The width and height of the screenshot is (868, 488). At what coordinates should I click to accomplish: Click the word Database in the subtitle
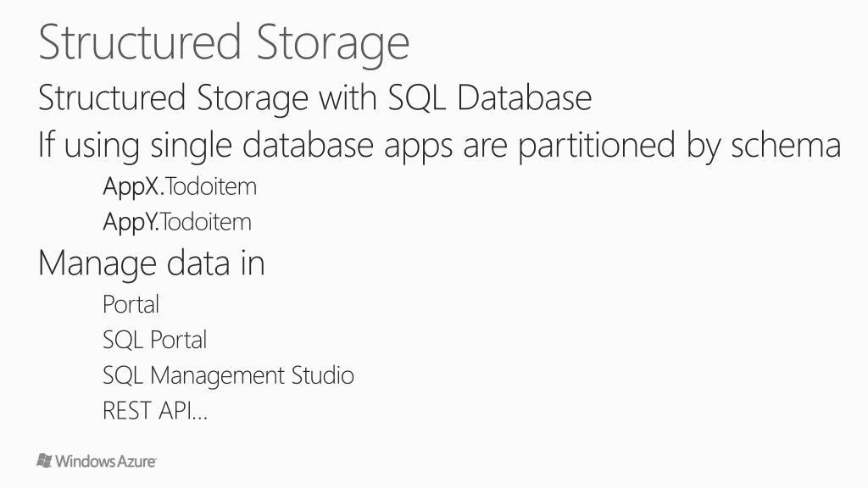(x=524, y=97)
